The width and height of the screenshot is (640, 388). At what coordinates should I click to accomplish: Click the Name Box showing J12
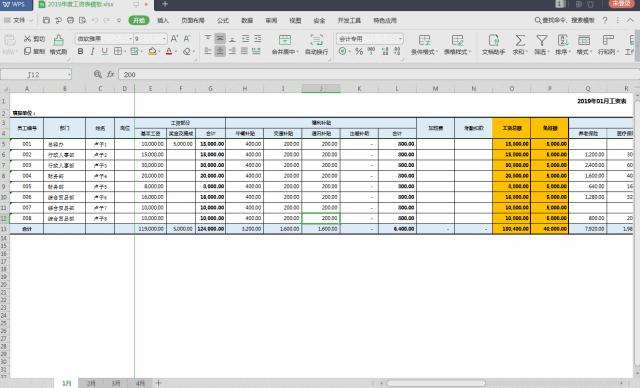click(36, 75)
